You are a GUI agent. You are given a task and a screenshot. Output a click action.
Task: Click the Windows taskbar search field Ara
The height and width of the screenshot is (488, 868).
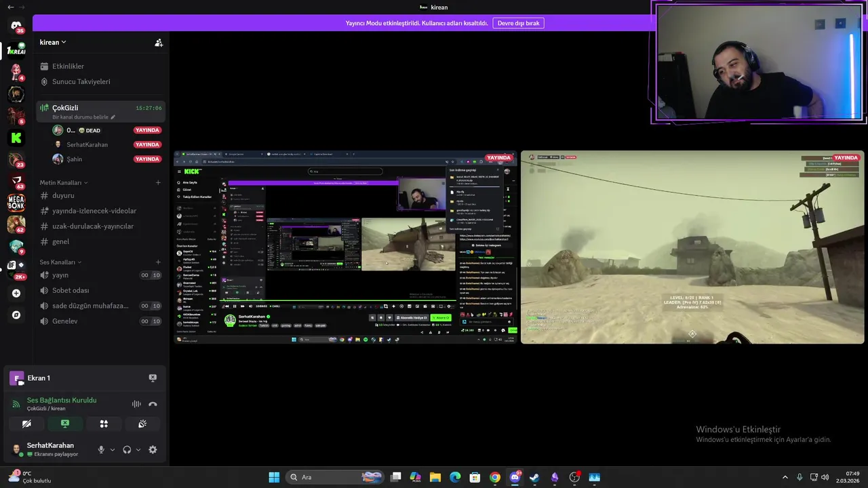[334, 477]
